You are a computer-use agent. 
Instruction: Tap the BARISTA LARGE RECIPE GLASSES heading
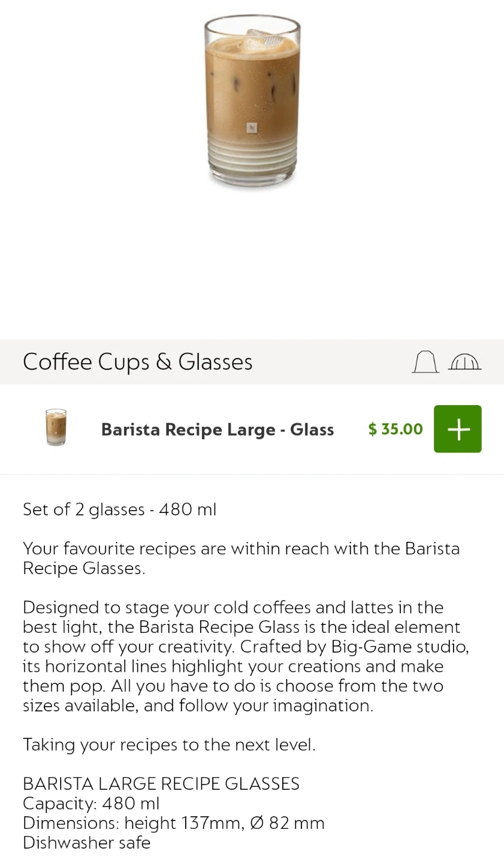click(161, 784)
